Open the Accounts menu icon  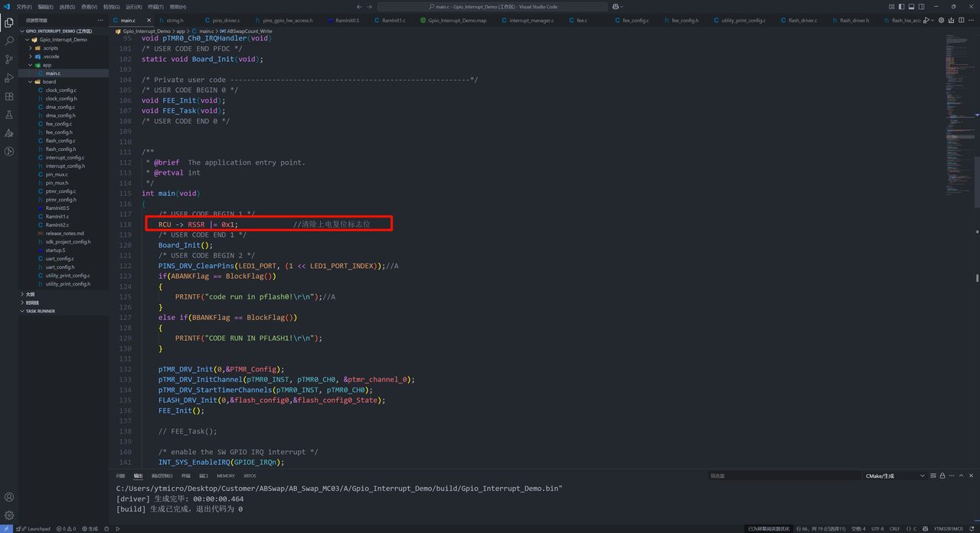pyautogui.click(x=9, y=497)
